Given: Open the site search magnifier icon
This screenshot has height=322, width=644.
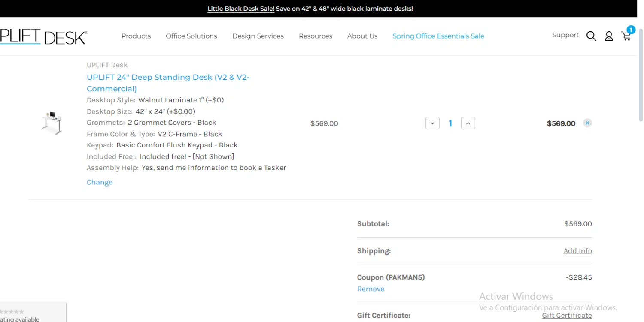Looking at the screenshot, I should [591, 36].
